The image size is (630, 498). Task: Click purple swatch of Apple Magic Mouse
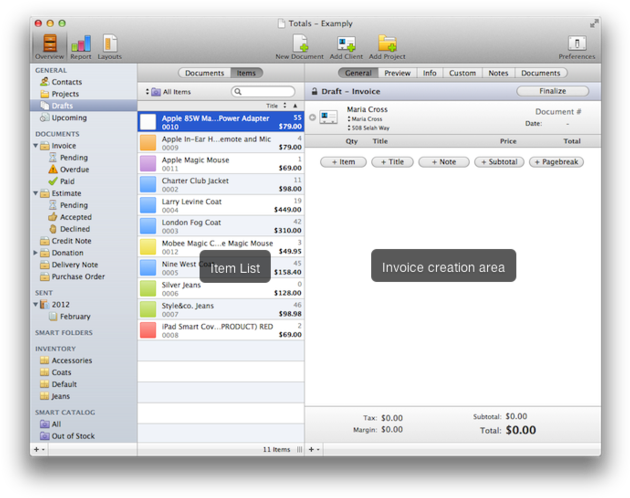click(x=148, y=164)
